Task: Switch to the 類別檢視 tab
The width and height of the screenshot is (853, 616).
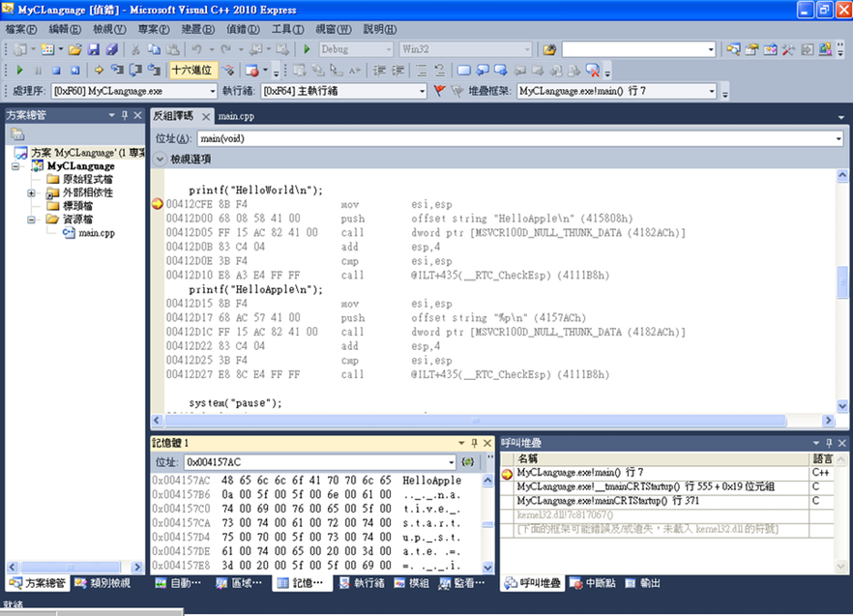Action: click(x=103, y=583)
